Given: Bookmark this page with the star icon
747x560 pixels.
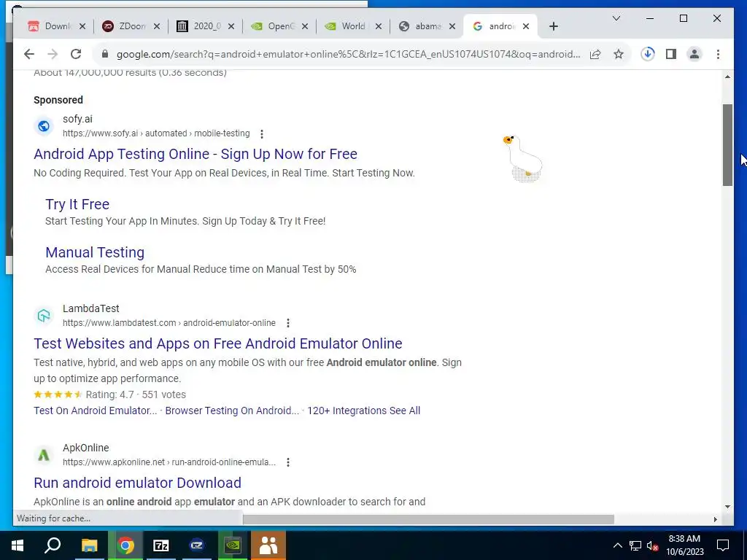Looking at the screenshot, I should [619, 54].
